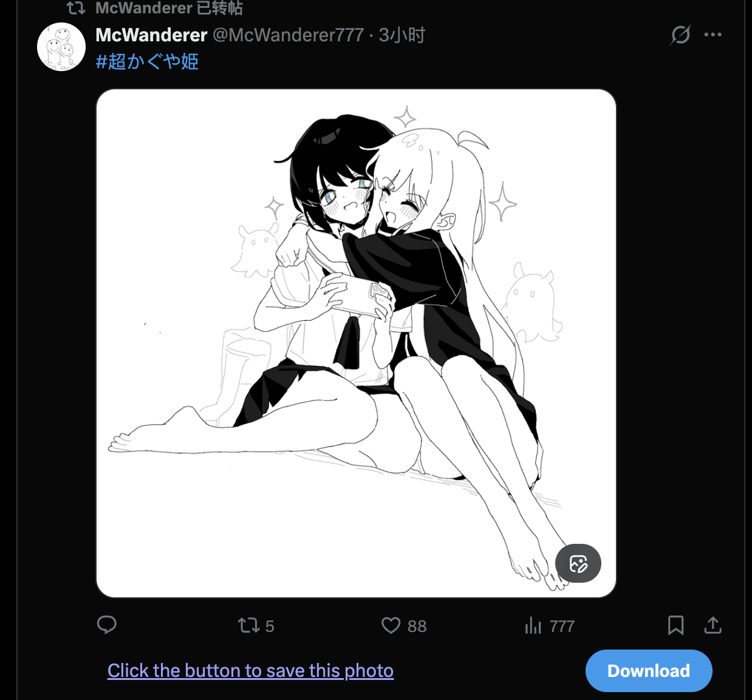Screen dimensions: 752x700
Task: Open the reply comment icon
Action: (107, 625)
